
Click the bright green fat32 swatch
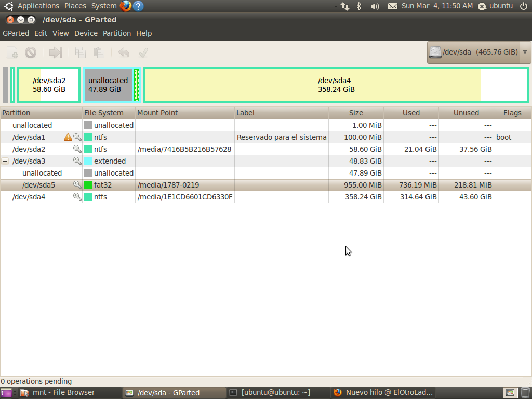pos(88,185)
